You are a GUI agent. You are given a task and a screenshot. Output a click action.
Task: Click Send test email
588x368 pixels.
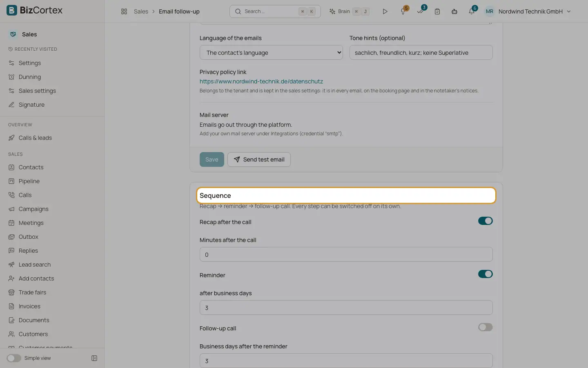point(259,159)
